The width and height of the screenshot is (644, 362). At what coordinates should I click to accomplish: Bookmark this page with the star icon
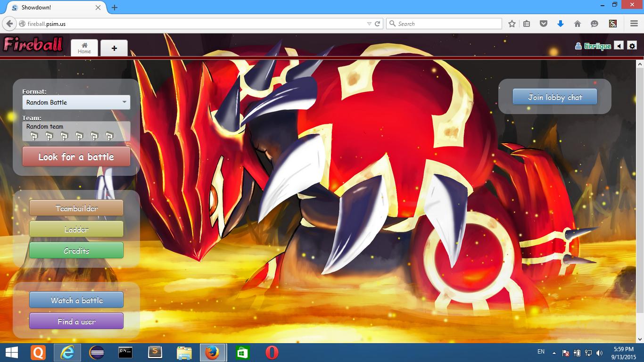(x=512, y=24)
